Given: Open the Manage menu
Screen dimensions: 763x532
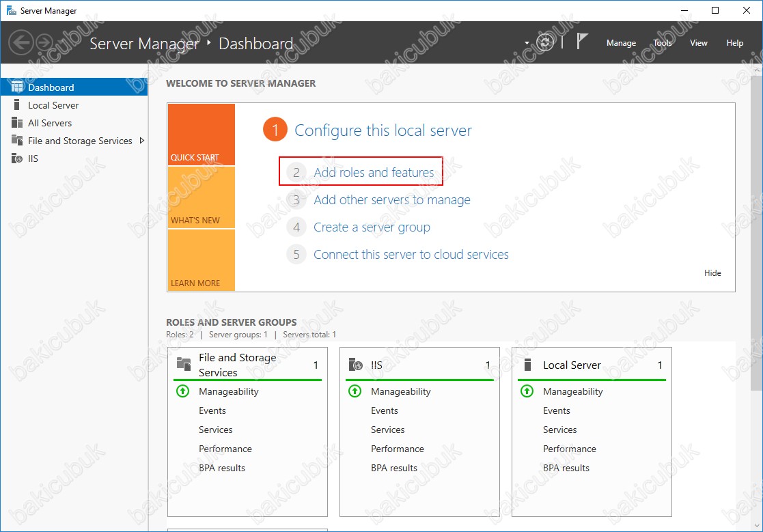Looking at the screenshot, I should click(x=621, y=43).
